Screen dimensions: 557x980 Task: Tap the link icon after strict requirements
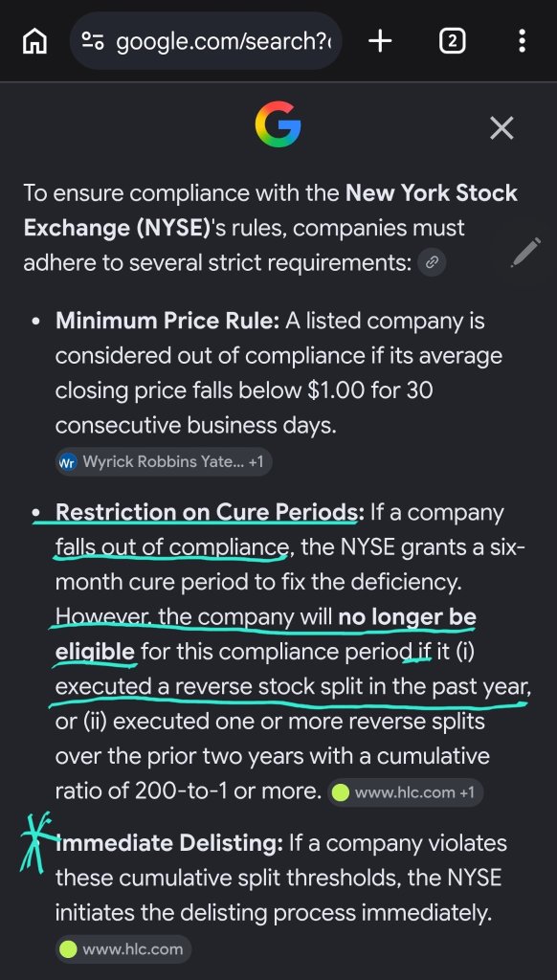point(432,263)
